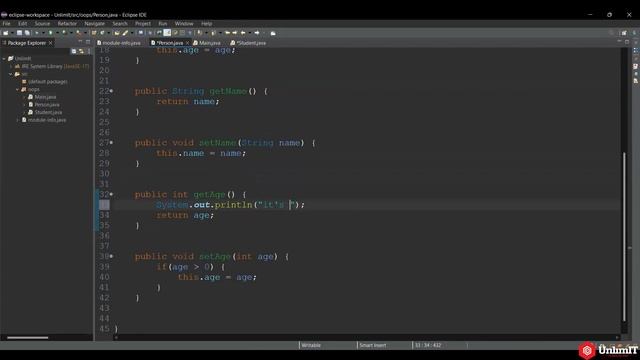Start the Debug toolbar icon
Viewport: 640px width, 360px height.
[37, 33]
